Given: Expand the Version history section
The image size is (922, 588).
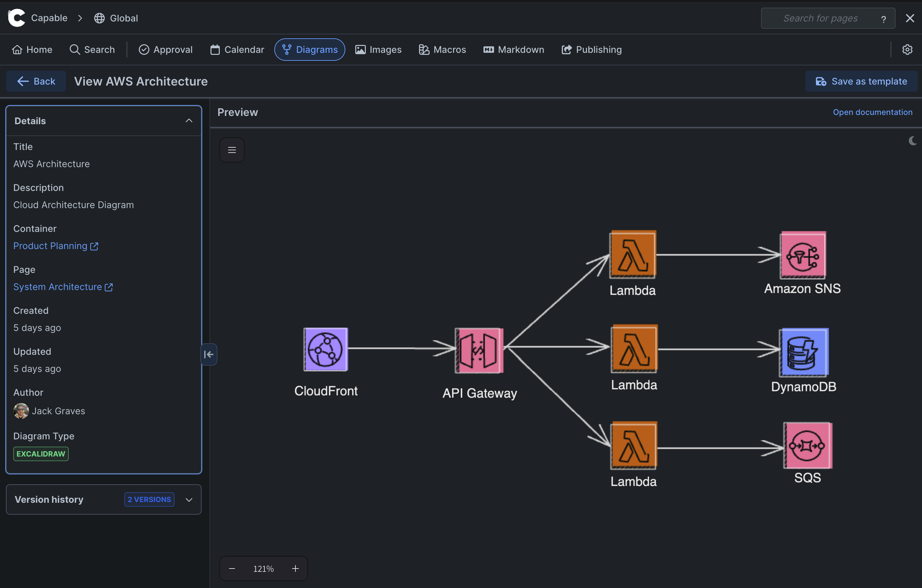Looking at the screenshot, I should (x=189, y=499).
